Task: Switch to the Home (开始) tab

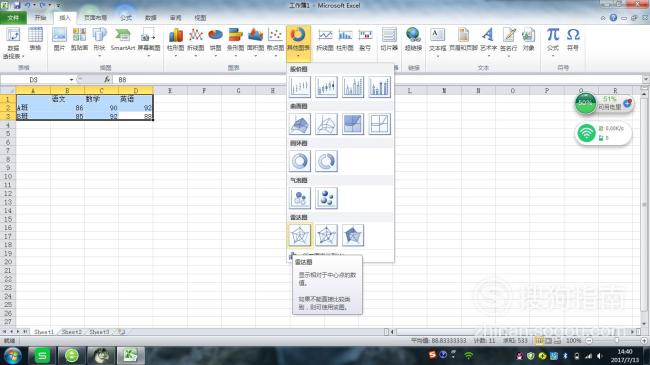Action: (40, 18)
